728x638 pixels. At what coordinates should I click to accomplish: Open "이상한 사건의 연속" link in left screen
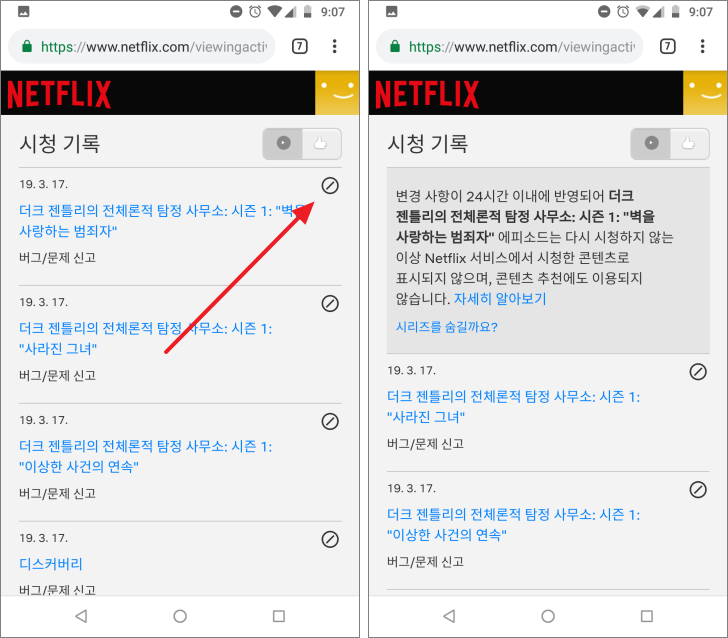(145, 456)
